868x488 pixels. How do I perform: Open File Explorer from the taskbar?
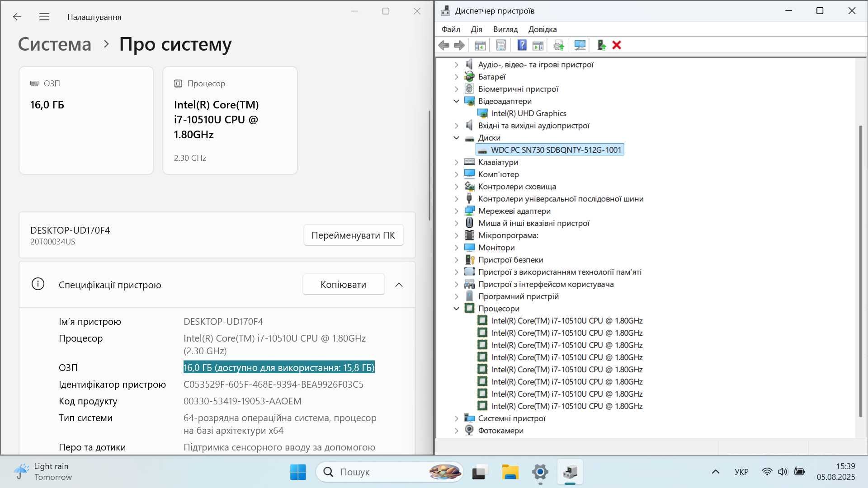(510, 472)
